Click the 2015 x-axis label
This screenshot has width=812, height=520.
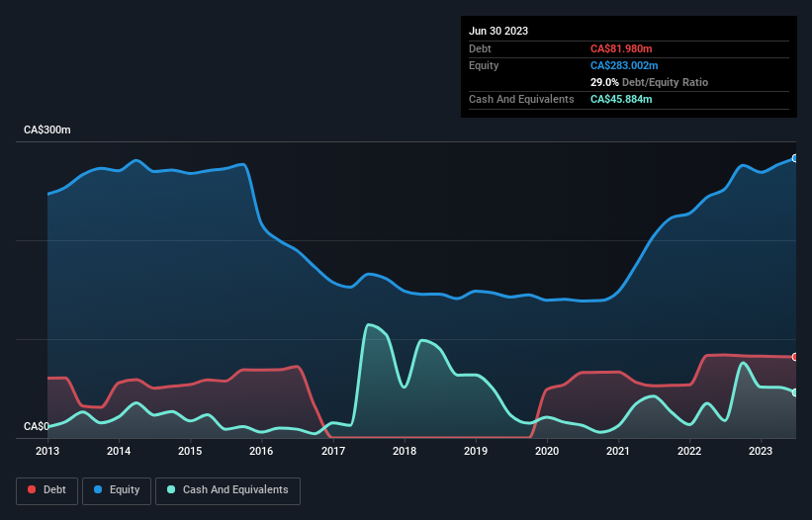click(190, 451)
